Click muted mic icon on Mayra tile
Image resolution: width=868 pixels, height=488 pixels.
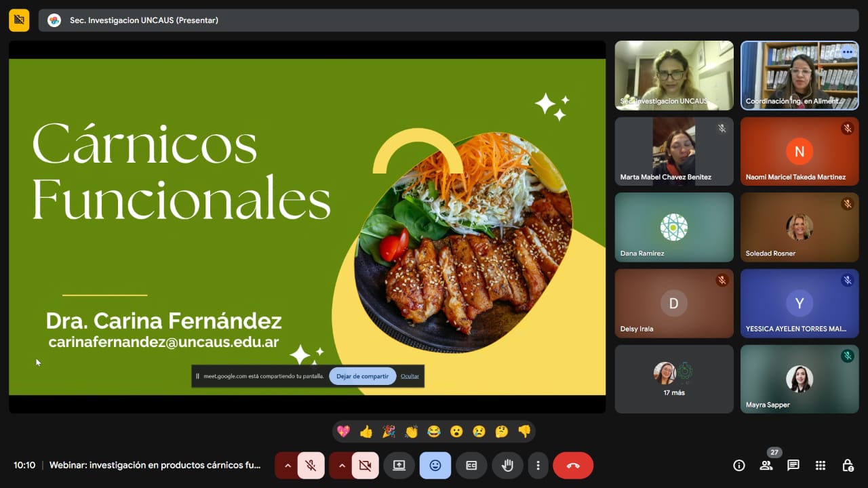[x=847, y=356]
